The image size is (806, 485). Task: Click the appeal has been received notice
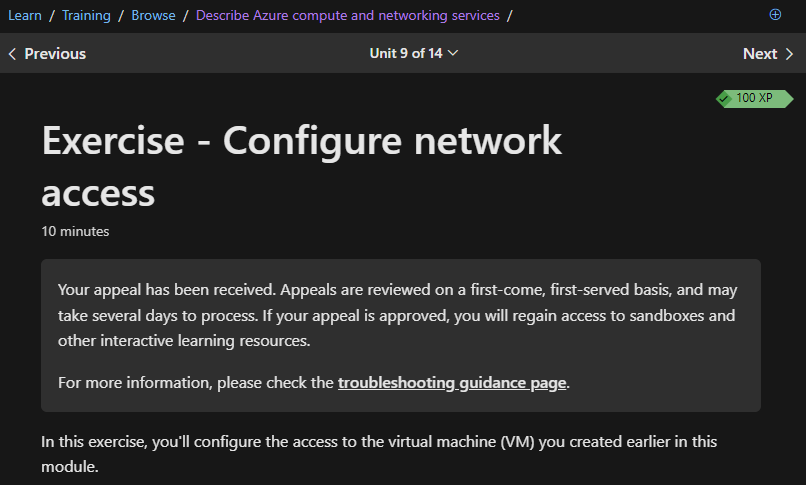(401, 335)
